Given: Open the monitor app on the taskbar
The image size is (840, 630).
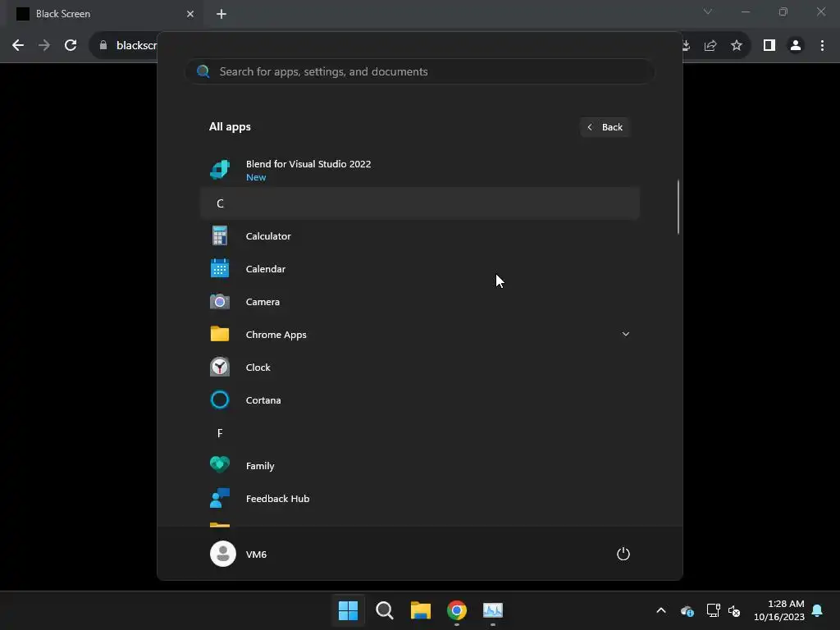Looking at the screenshot, I should click(493, 609).
